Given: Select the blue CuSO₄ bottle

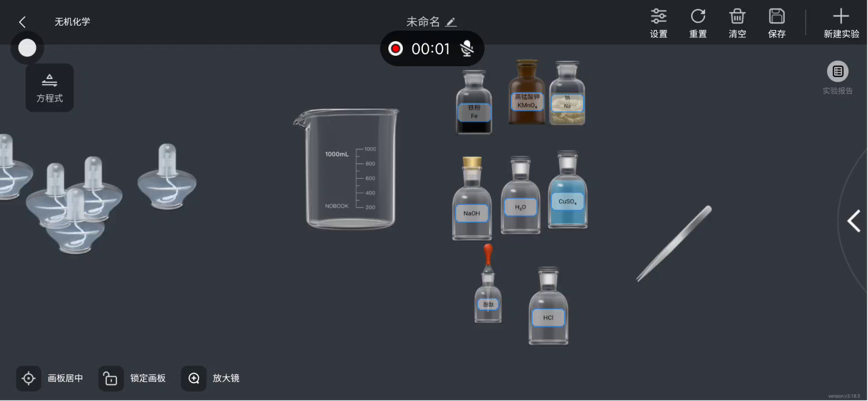Looking at the screenshot, I should pyautogui.click(x=568, y=190).
